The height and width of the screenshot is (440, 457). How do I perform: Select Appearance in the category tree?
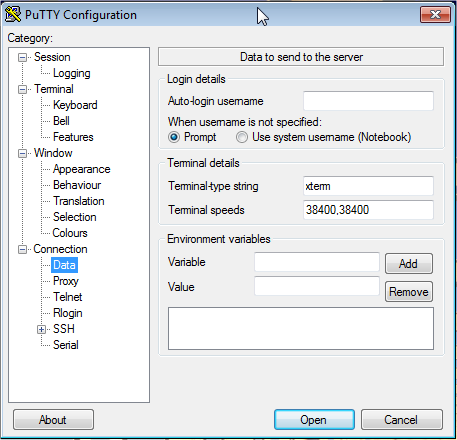[82, 169]
